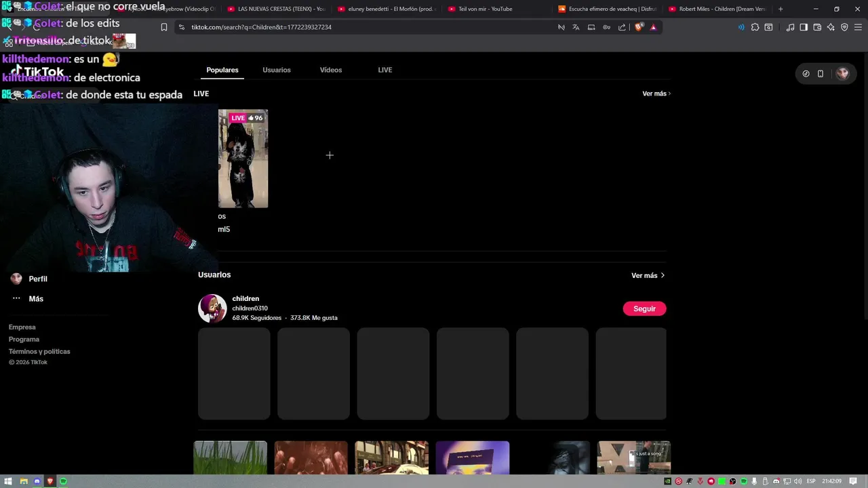The width and height of the screenshot is (868, 488).
Task: Open the purple cassette video thumbnail
Action: click(473, 458)
